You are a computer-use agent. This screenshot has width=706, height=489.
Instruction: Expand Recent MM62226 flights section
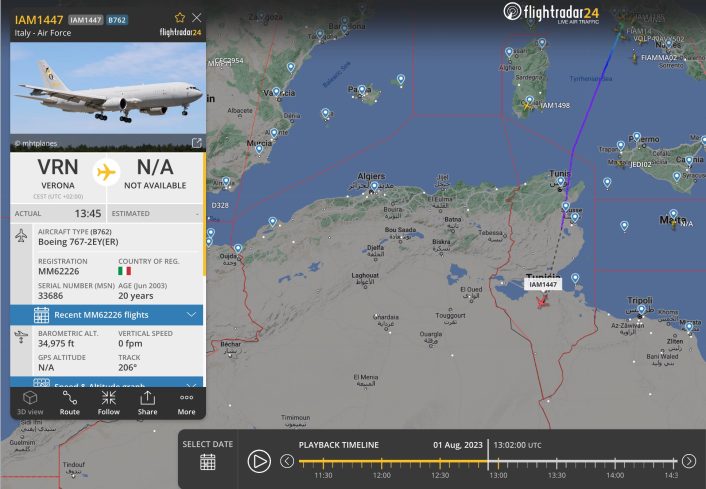pyautogui.click(x=107, y=315)
